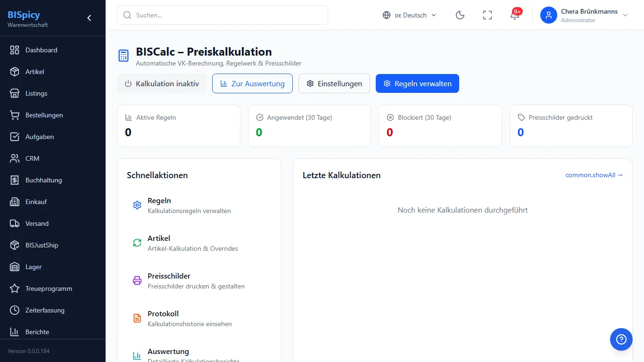Open the Dashboard sidebar icon
This screenshot has height=362, width=644.
click(x=15, y=50)
